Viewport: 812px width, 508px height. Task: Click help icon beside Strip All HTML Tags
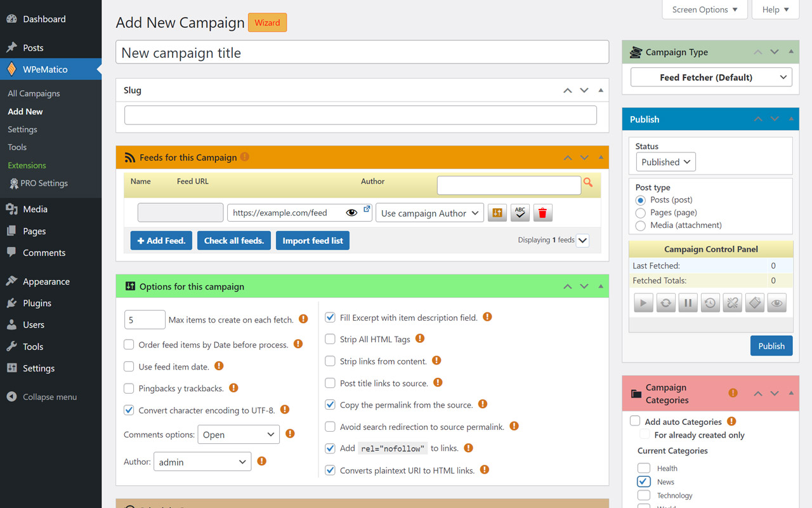coord(420,338)
